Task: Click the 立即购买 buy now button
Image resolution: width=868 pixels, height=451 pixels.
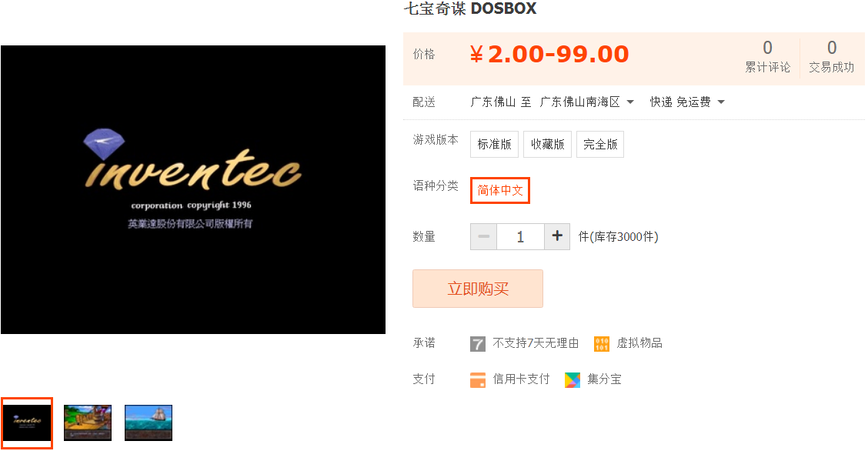Action: (x=478, y=289)
